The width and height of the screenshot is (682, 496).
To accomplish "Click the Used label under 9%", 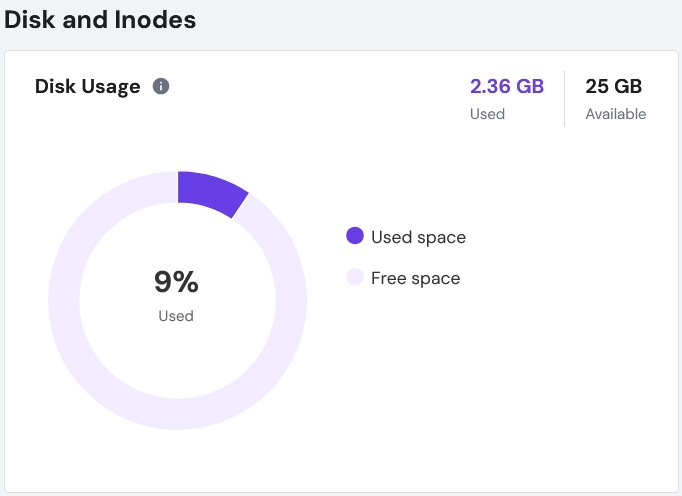I will pyautogui.click(x=176, y=316).
